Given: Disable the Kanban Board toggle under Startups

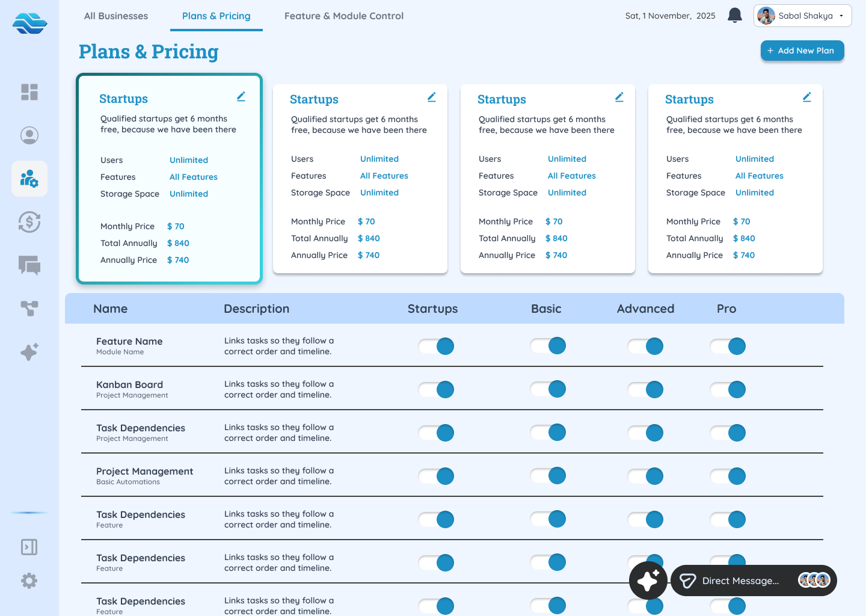Looking at the screenshot, I should (x=436, y=389).
